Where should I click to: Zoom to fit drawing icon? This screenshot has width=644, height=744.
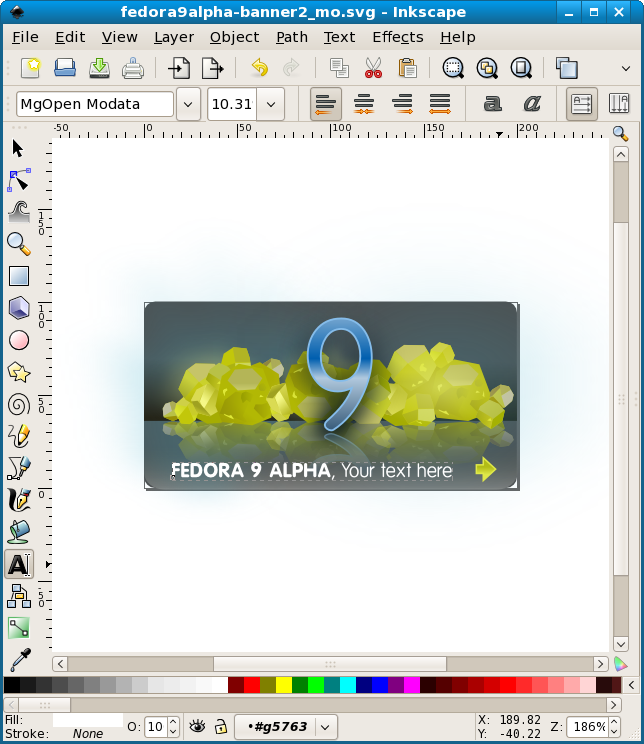click(x=487, y=68)
